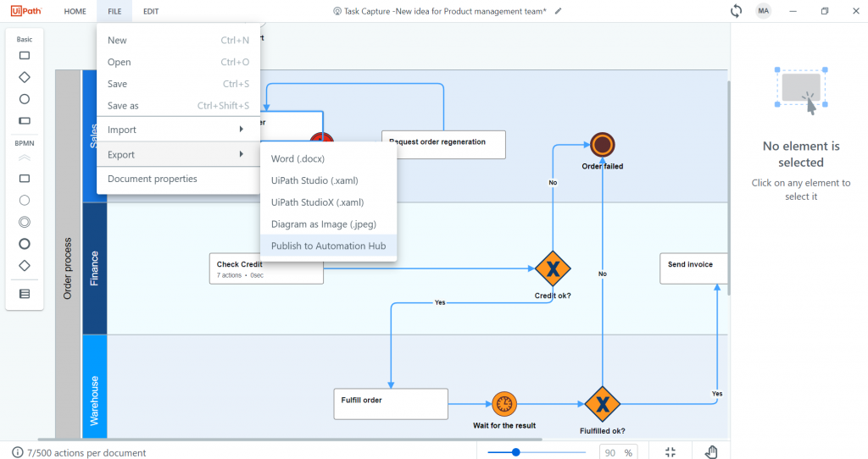Toggle the hand pan tool
The height and width of the screenshot is (459, 868).
click(711, 452)
